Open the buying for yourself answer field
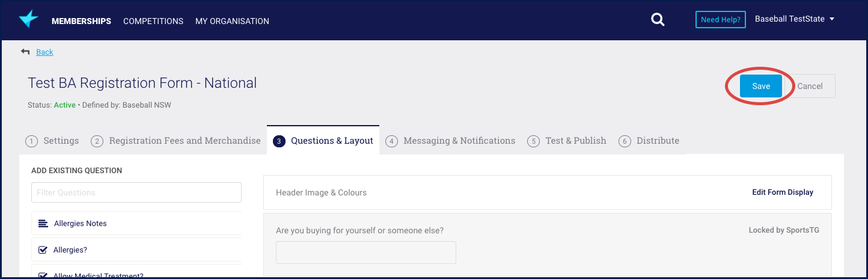868x279 pixels. click(x=365, y=253)
